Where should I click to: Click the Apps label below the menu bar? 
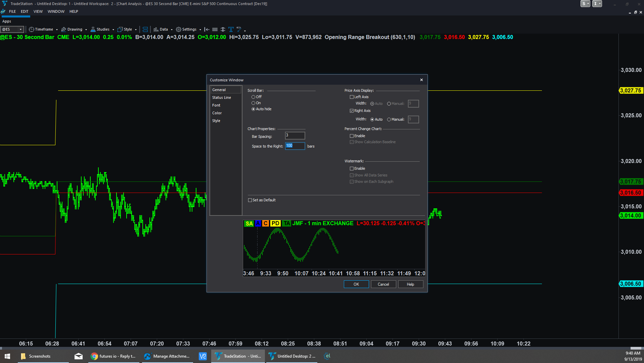(7, 21)
